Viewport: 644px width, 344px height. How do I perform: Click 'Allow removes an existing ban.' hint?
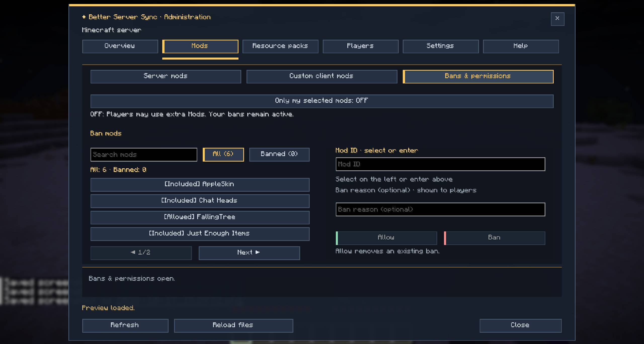(x=387, y=251)
